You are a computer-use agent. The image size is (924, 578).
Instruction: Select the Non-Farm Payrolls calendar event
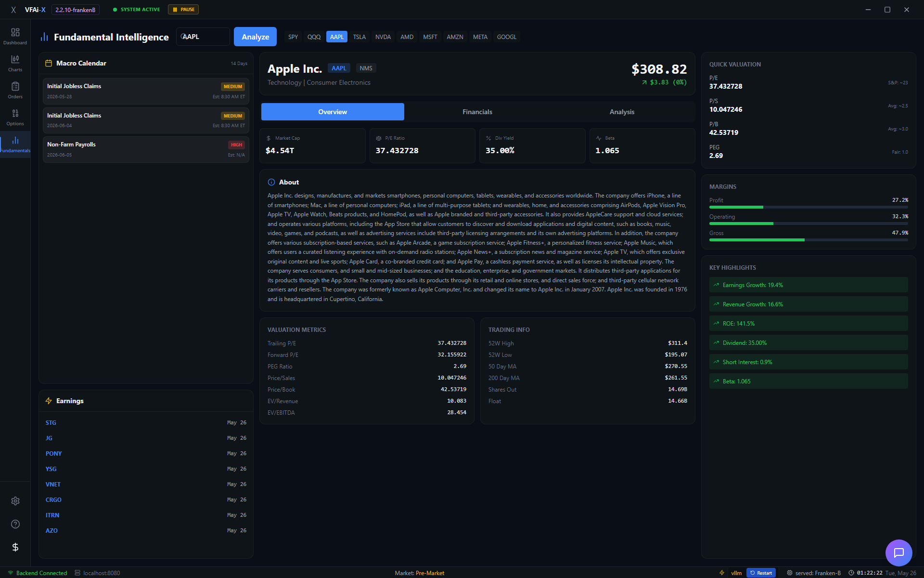[x=146, y=149]
